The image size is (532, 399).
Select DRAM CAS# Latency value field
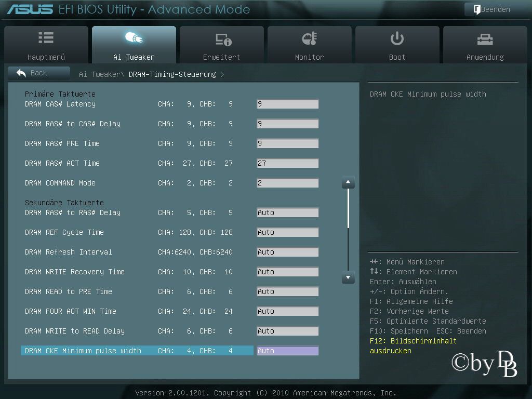pyautogui.click(x=288, y=104)
